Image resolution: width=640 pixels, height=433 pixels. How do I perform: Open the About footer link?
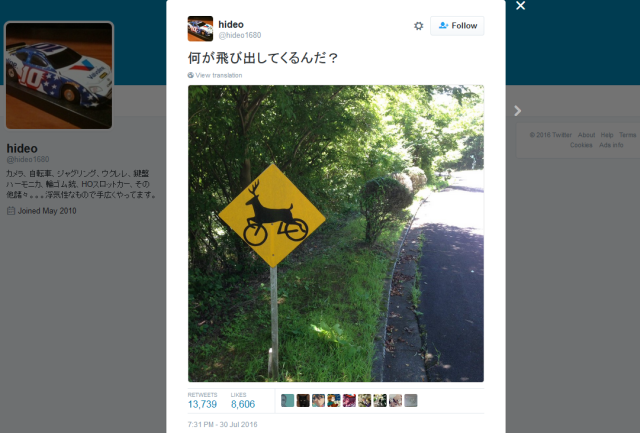(586, 135)
